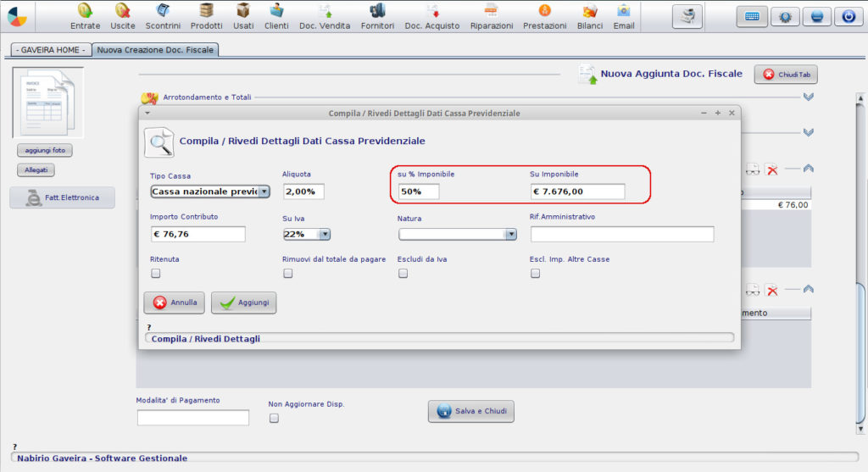This screenshot has width=868, height=472.
Task: Open Doc. Acquisto section
Action: (x=431, y=17)
